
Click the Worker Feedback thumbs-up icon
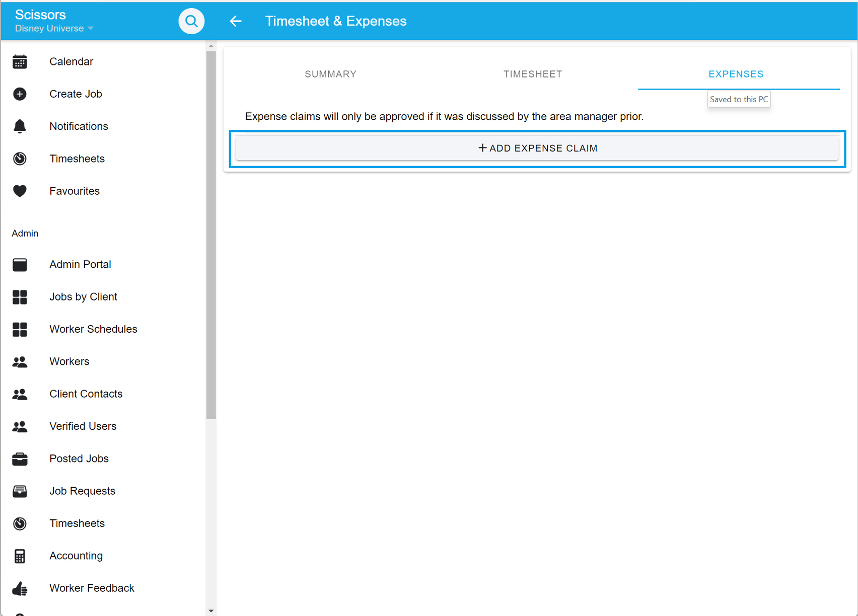(x=20, y=588)
